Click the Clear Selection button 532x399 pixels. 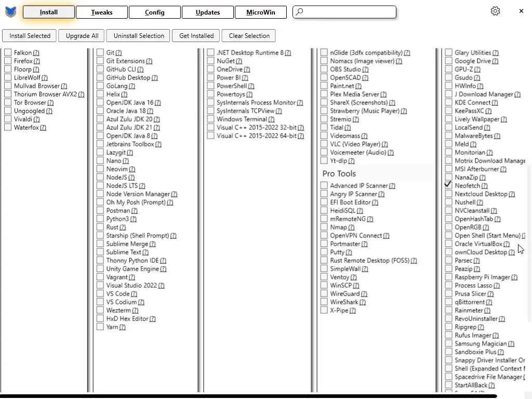click(x=249, y=36)
